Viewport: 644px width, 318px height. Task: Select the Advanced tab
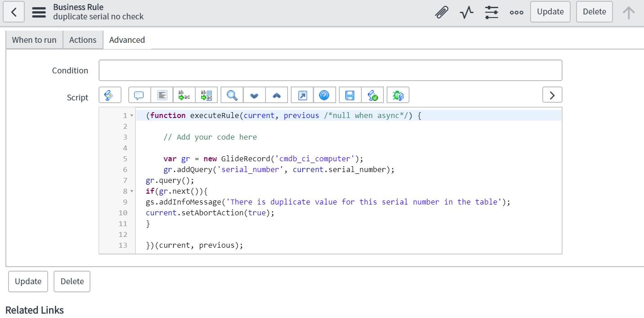point(127,40)
